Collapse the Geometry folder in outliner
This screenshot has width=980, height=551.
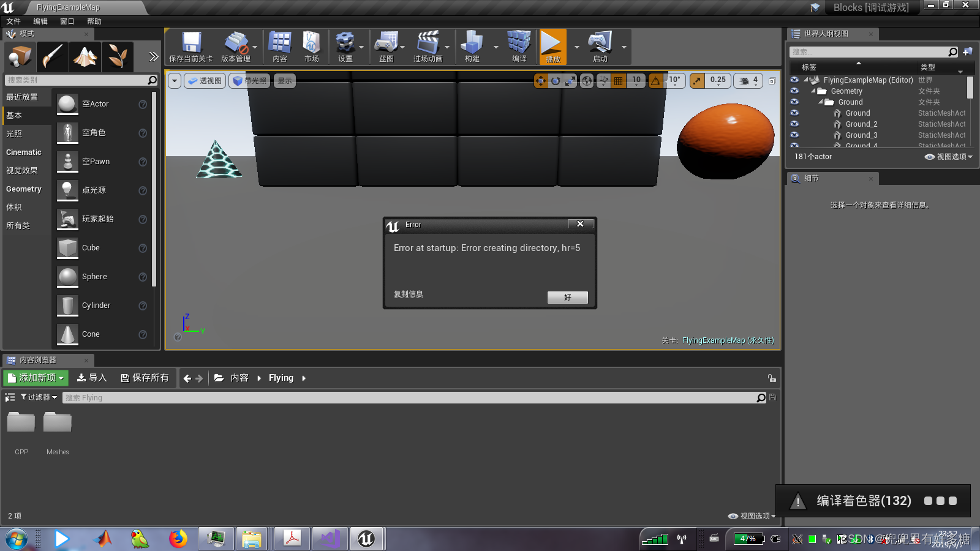point(813,91)
